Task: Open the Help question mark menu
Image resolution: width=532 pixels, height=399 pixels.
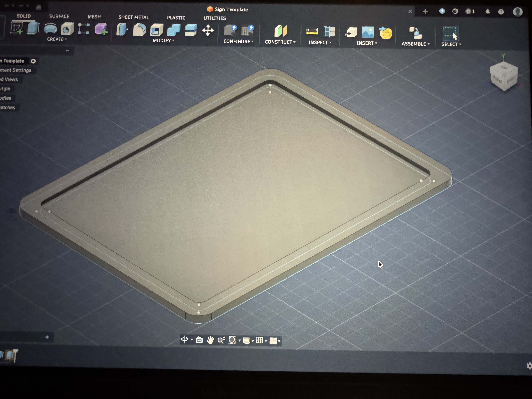Action: 501,12
